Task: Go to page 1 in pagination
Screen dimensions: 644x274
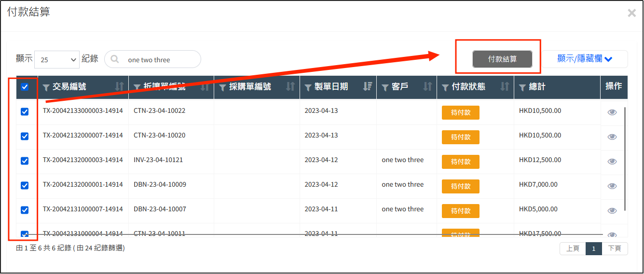Action: click(594, 248)
